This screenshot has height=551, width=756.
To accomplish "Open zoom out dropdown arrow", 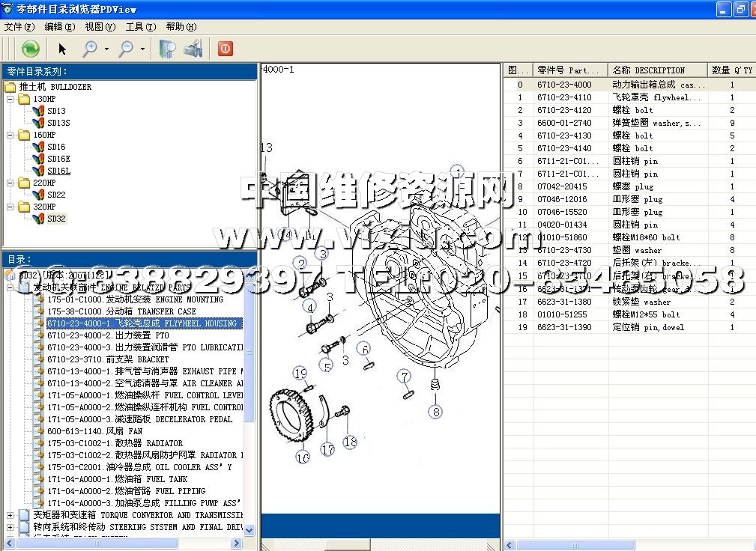I will [142, 49].
